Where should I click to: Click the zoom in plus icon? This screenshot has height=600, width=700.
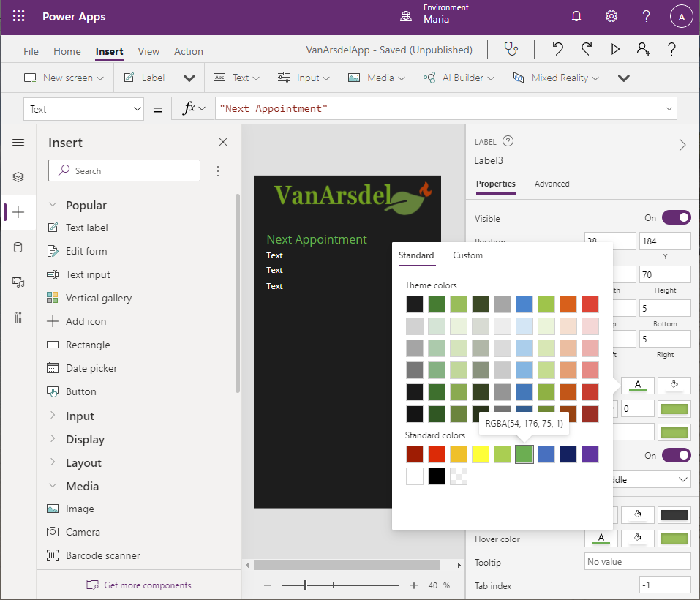point(414,585)
